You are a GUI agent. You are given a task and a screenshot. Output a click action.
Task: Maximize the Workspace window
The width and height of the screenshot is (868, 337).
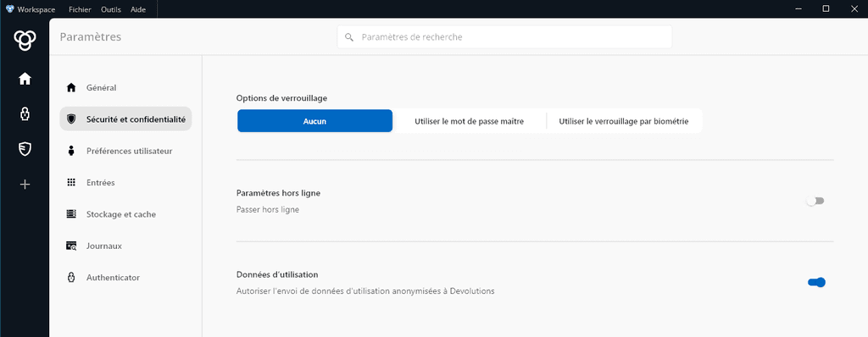coord(826,8)
